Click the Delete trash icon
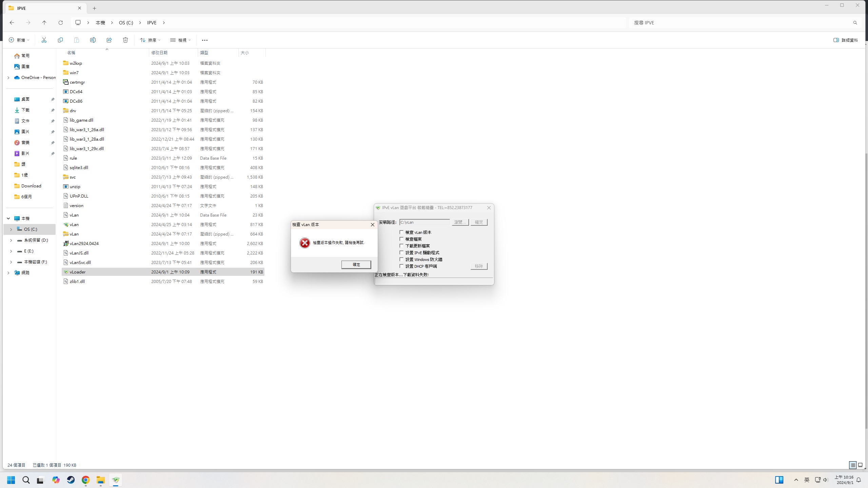The height and width of the screenshot is (488, 868). (125, 40)
